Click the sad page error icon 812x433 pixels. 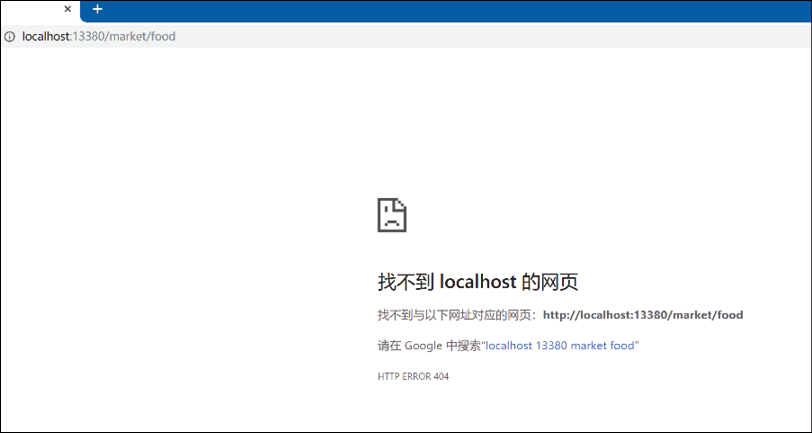point(392,215)
